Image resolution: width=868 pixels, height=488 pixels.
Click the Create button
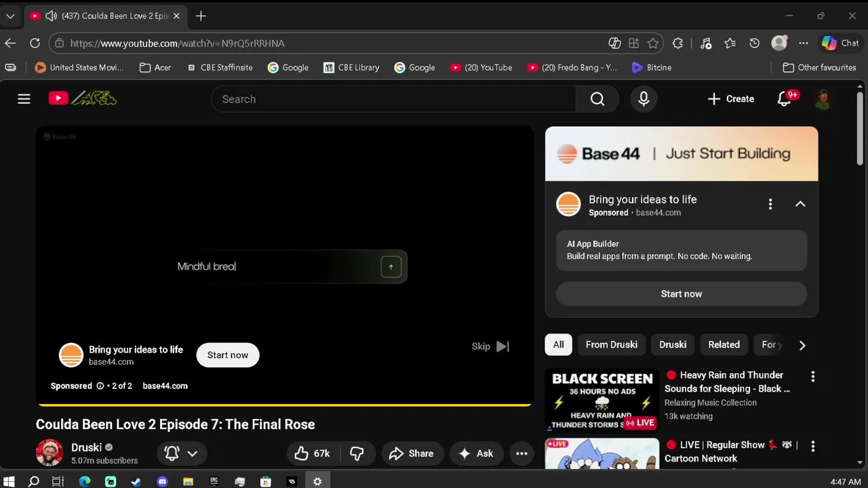(x=731, y=99)
